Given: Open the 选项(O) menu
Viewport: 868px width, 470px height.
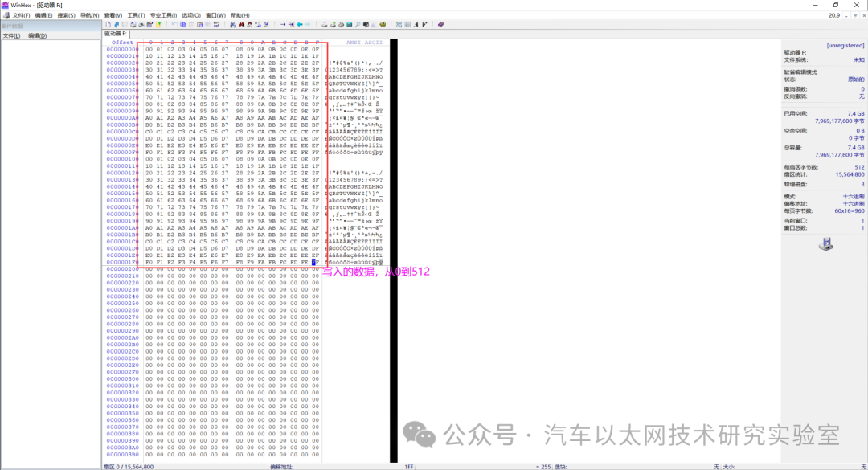Looking at the screenshot, I should pos(191,15).
